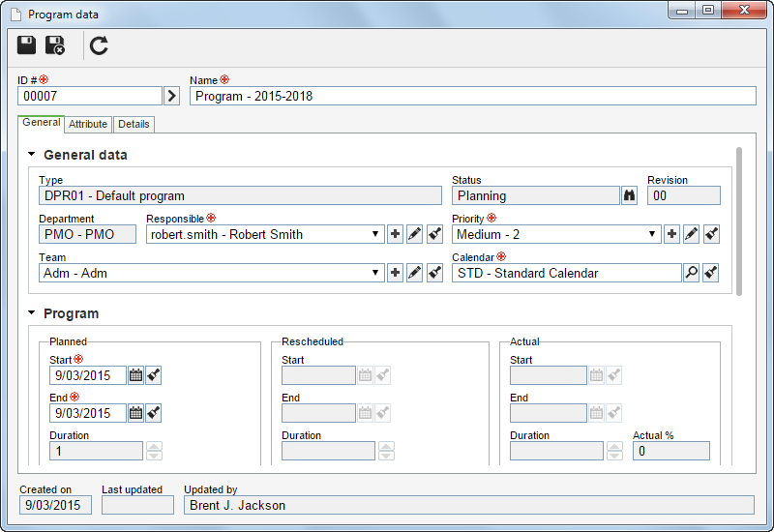Click the Status field showing Planning

click(x=536, y=195)
